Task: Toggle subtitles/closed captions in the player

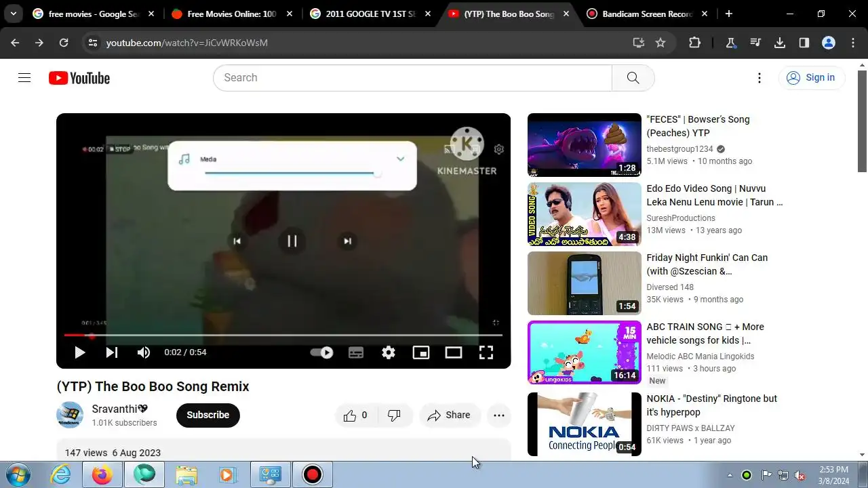Action: (x=356, y=352)
